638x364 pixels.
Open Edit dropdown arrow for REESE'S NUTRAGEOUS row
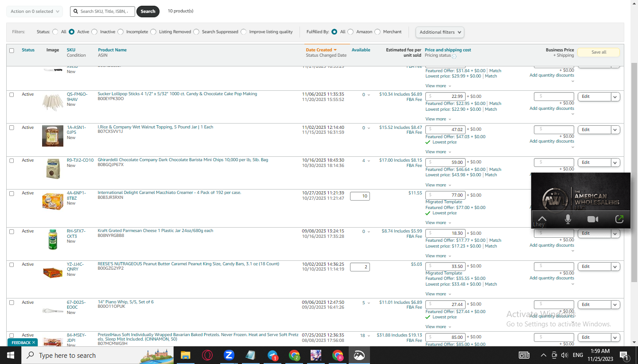(615, 267)
